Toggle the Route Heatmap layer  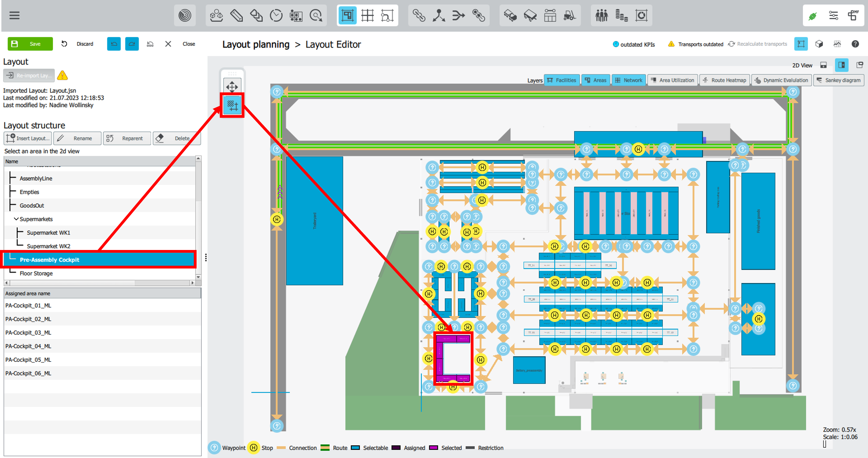tap(725, 80)
